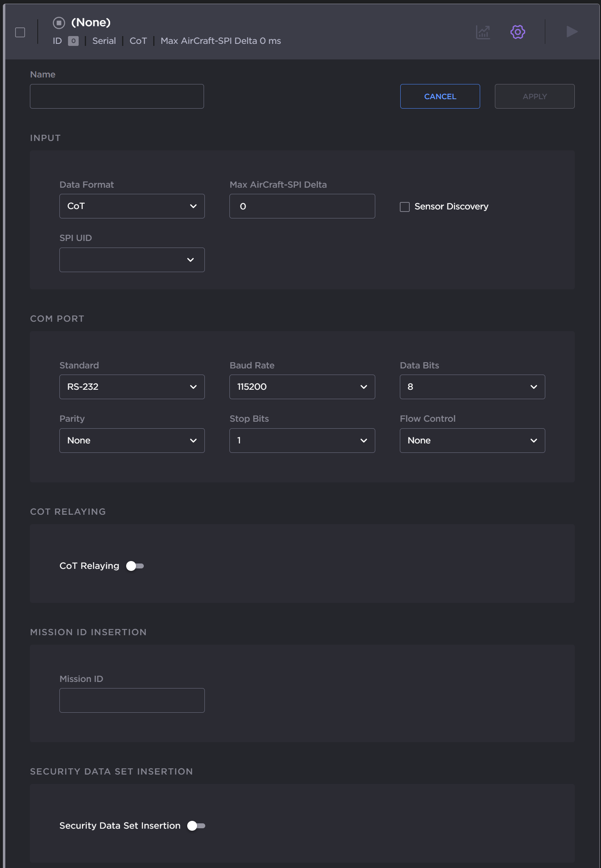Turn on Security Data Set Insertion
The height and width of the screenshot is (868, 601).
(196, 826)
